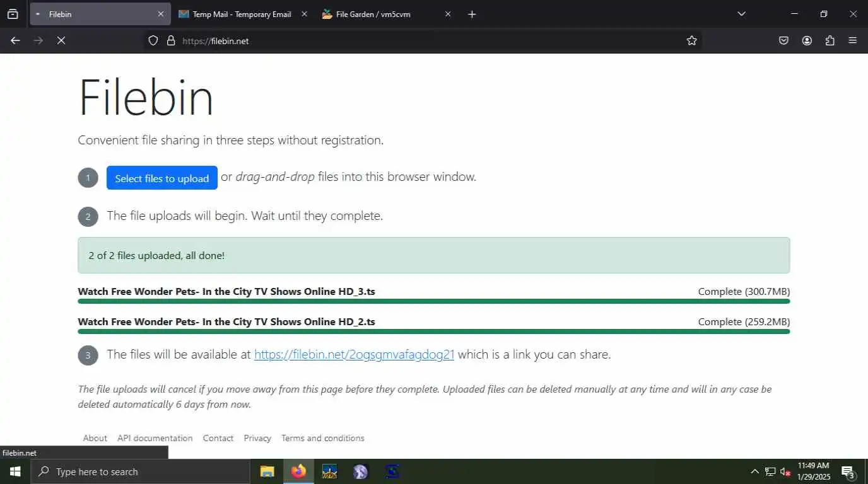Viewport: 868px width, 484px height.
Task: Click the network status tray icon
Action: (770, 471)
